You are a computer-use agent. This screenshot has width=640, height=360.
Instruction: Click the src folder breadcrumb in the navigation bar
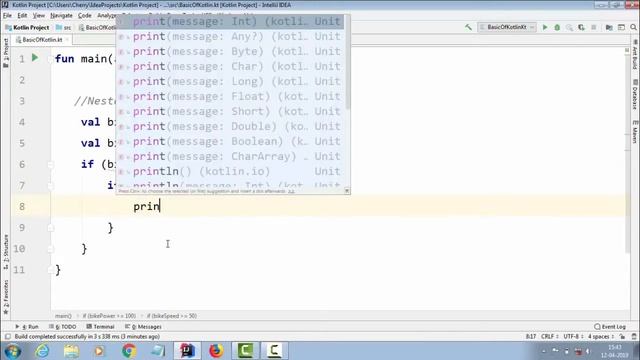coord(64,27)
